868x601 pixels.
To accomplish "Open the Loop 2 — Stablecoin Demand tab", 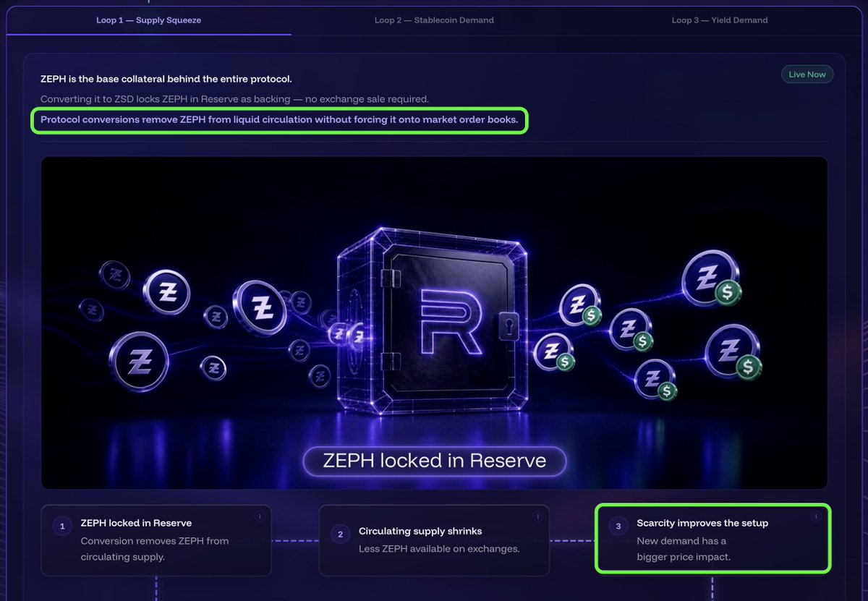I will 434,20.
